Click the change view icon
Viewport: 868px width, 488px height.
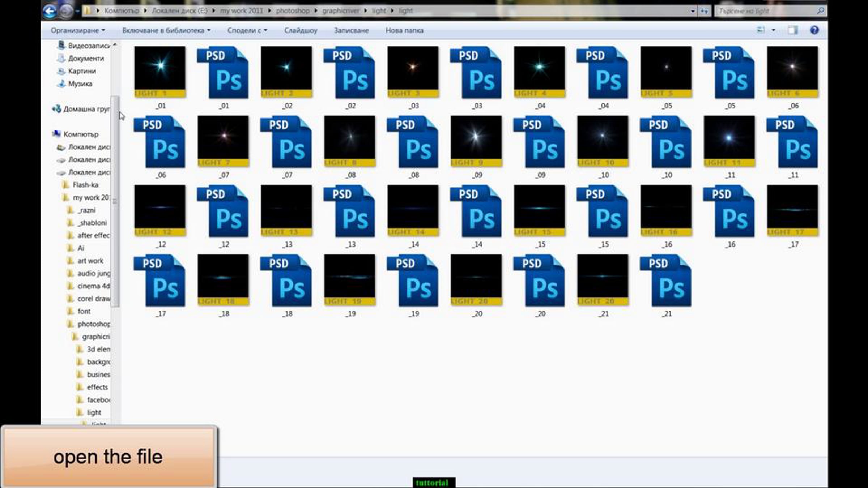[x=761, y=30]
